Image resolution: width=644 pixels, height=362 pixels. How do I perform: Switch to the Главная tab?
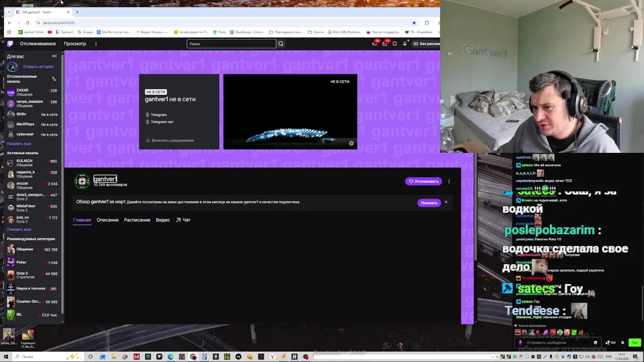click(x=82, y=220)
